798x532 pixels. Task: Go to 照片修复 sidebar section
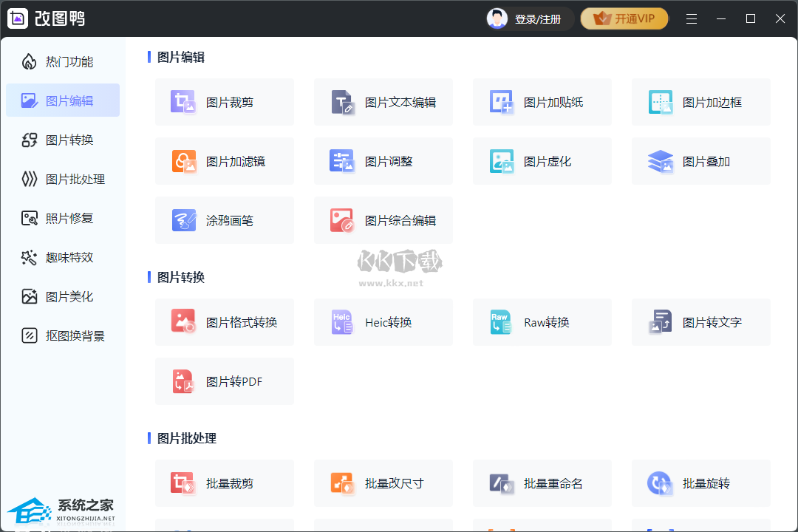point(63,218)
